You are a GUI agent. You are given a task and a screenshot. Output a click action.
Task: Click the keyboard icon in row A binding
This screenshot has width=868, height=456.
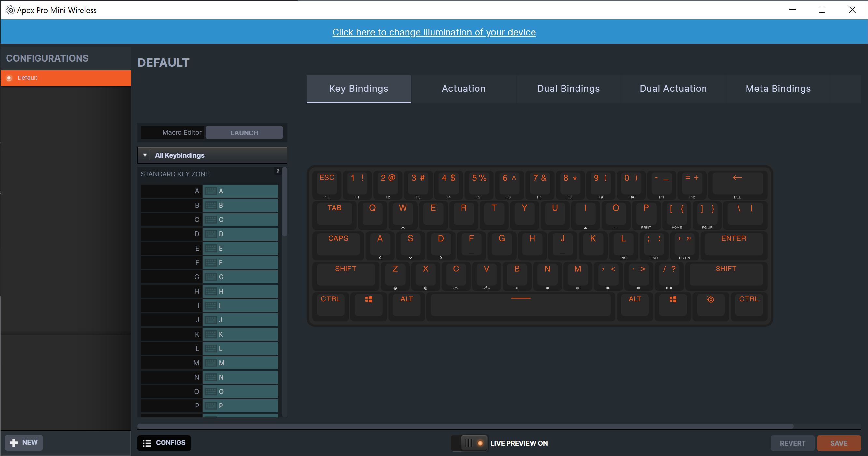pos(211,191)
